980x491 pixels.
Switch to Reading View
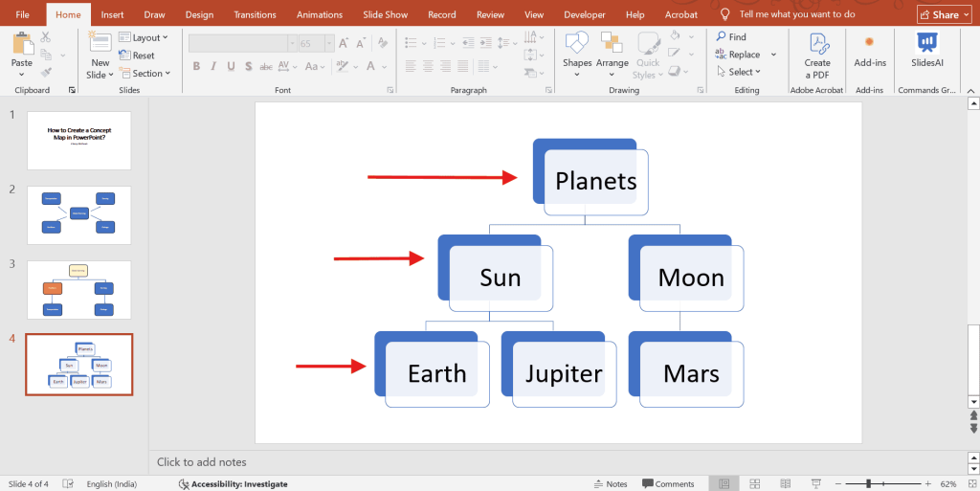click(786, 483)
